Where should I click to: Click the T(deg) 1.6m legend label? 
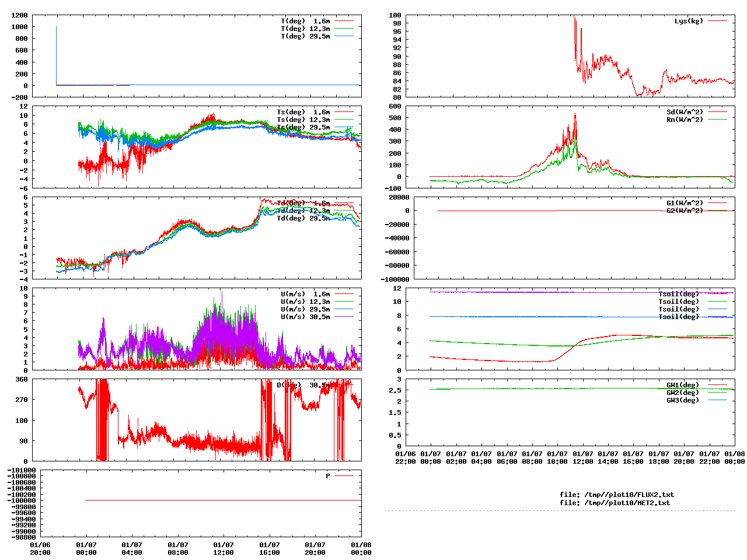coord(305,21)
